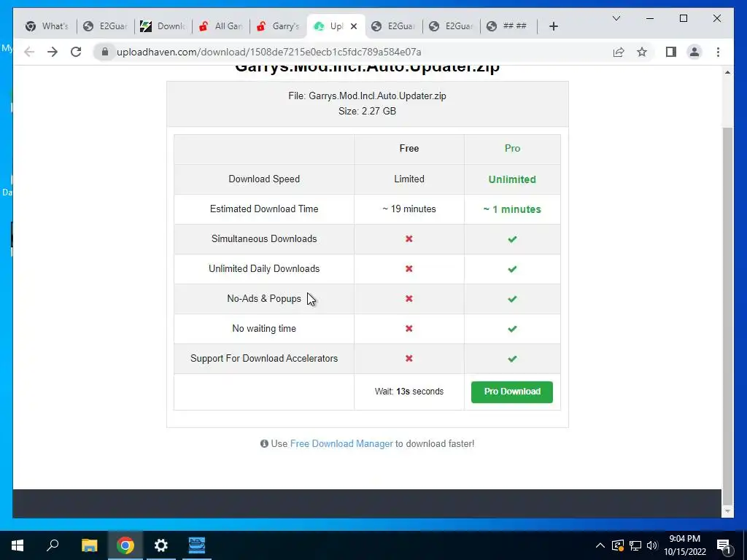Open the Windows Start menu

(x=18, y=545)
